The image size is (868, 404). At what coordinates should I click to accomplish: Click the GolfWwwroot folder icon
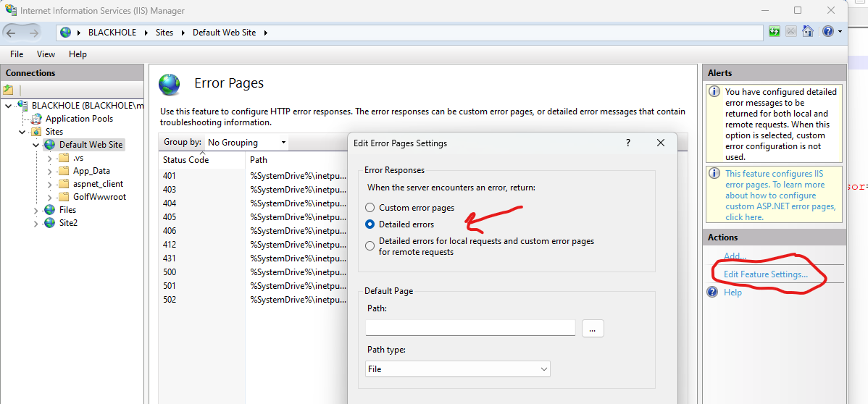[63, 196]
